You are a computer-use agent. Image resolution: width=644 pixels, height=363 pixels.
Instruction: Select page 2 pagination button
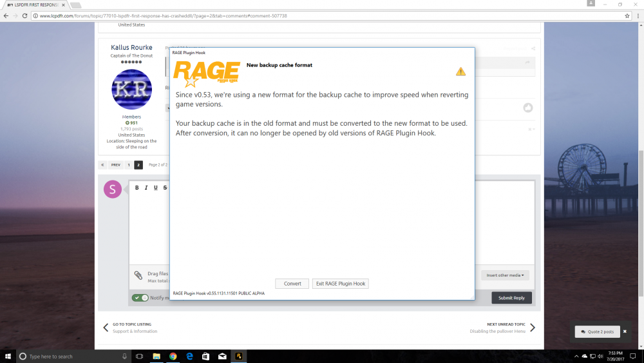click(138, 165)
